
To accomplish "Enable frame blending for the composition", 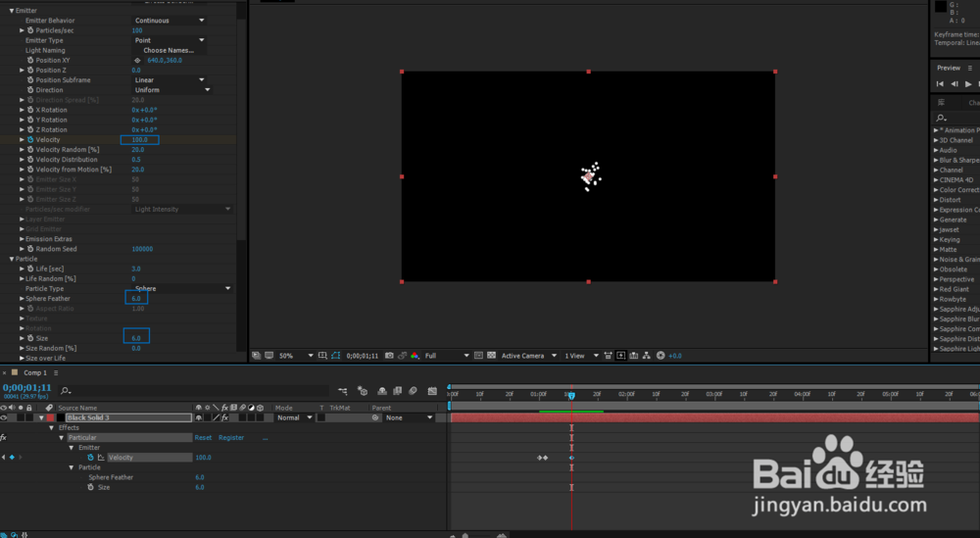I will coord(398,391).
